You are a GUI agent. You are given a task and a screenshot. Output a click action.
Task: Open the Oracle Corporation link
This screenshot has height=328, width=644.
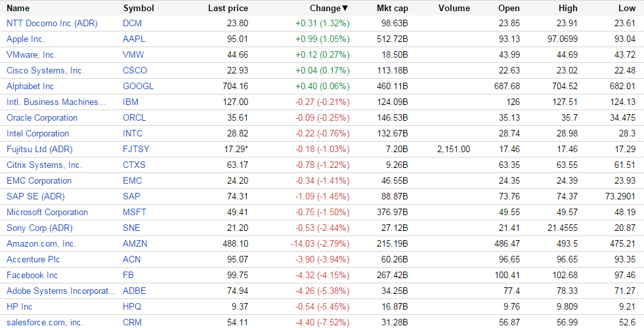click(42, 117)
